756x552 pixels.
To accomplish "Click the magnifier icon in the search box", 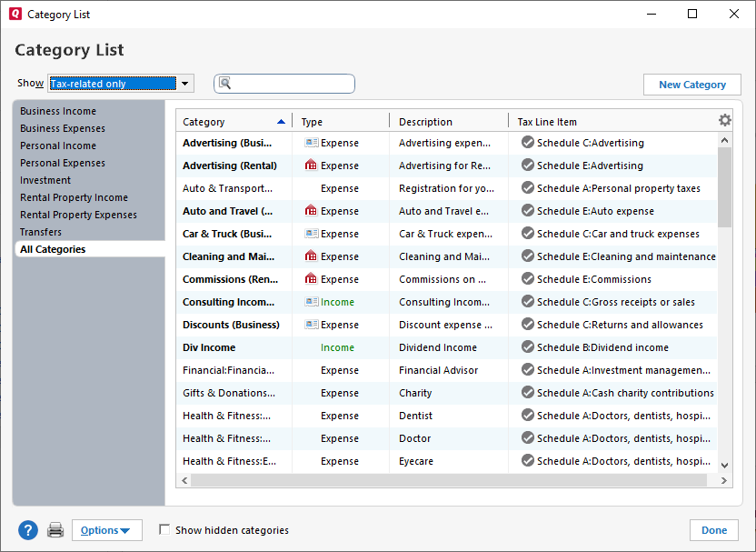I will [224, 83].
